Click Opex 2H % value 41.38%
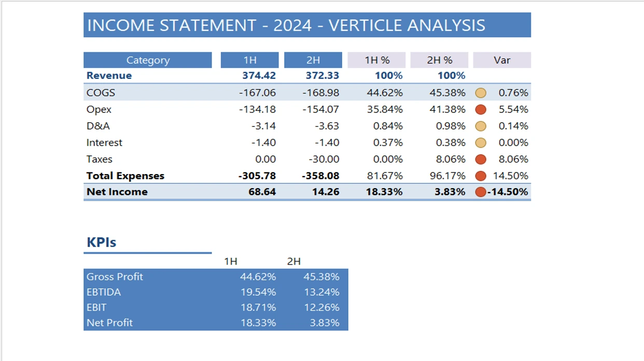The height and width of the screenshot is (361, 644). pyautogui.click(x=448, y=110)
